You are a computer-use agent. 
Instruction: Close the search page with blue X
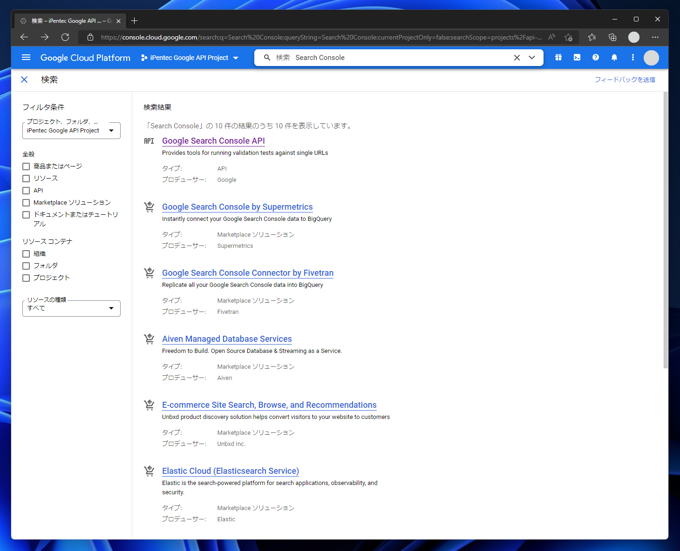click(24, 79)
